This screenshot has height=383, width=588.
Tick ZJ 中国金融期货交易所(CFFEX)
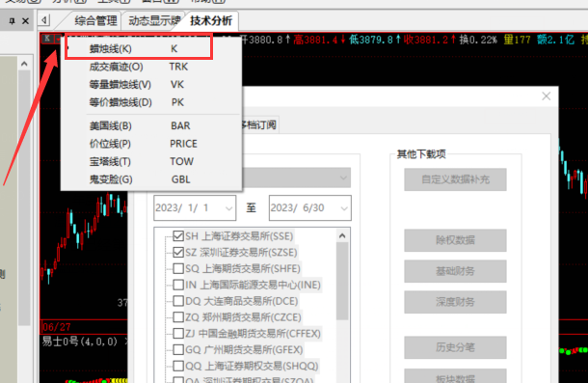178,334
